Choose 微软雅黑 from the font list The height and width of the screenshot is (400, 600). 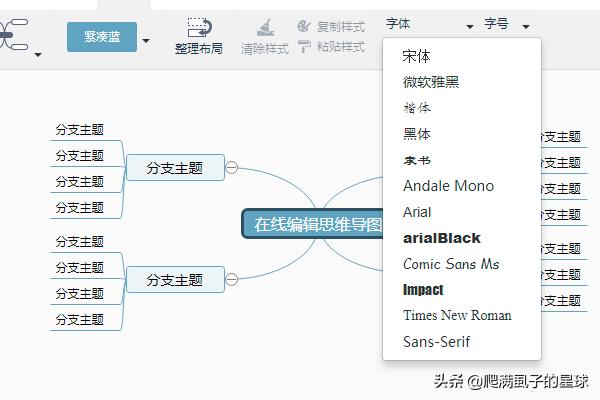431,82
